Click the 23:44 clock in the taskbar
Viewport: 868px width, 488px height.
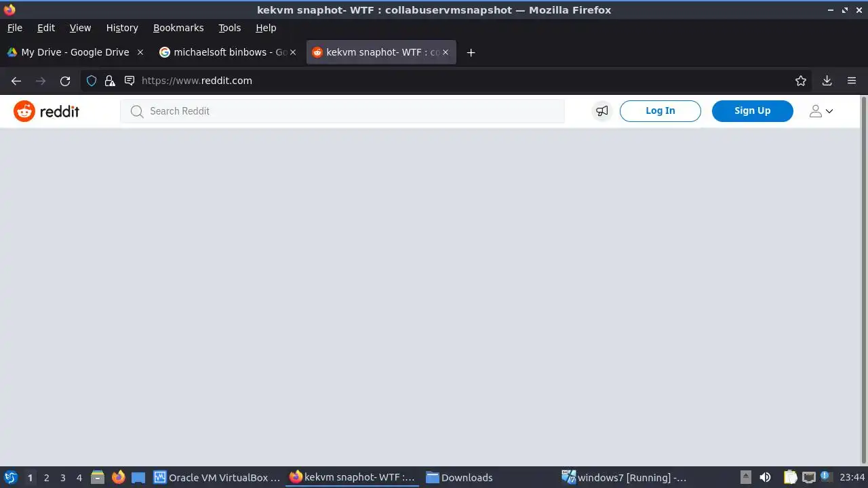click(852, 478)
